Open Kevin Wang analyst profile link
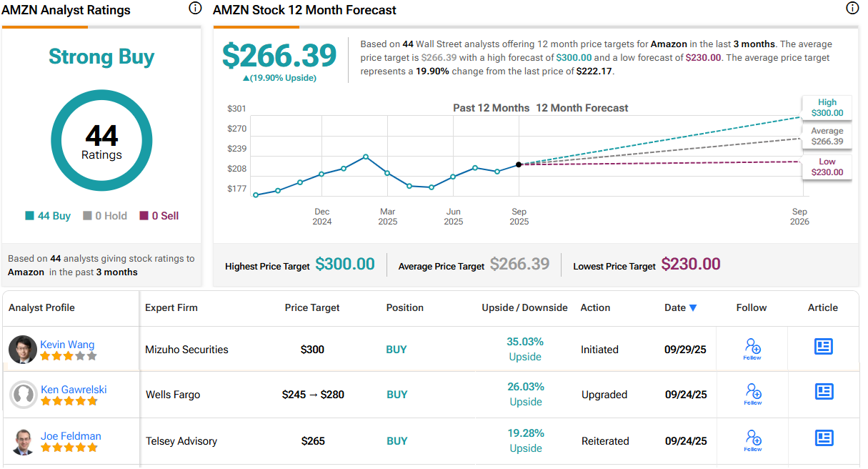The height and width of the screenshot is (469, 868). pyautogui.click(x=67, y=344)
